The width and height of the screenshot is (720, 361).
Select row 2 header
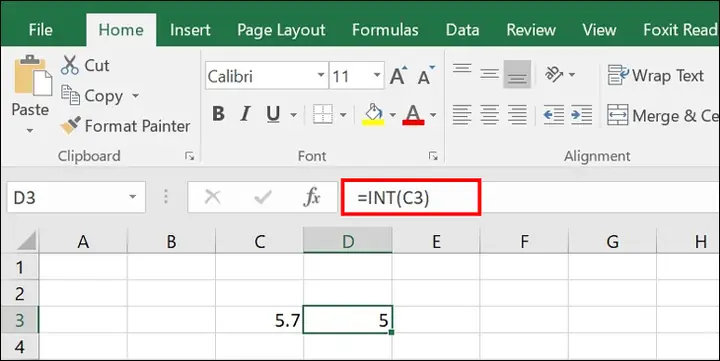point(20,293)
